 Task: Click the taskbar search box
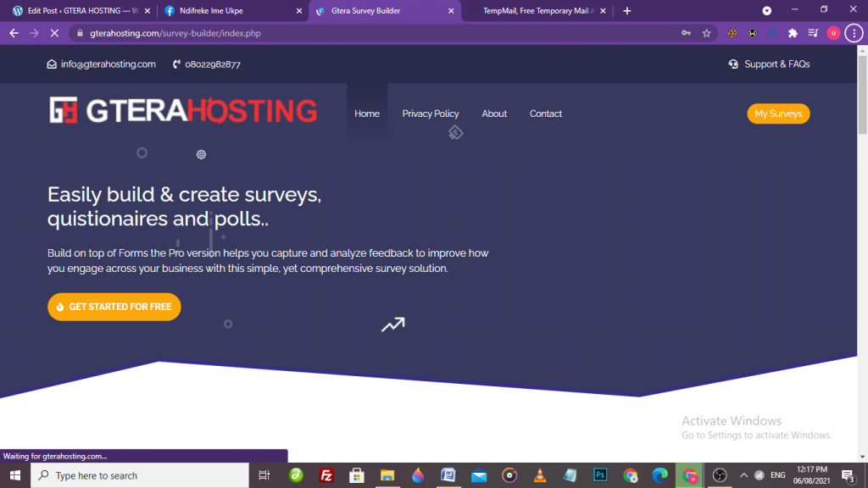tap(140, 475)
